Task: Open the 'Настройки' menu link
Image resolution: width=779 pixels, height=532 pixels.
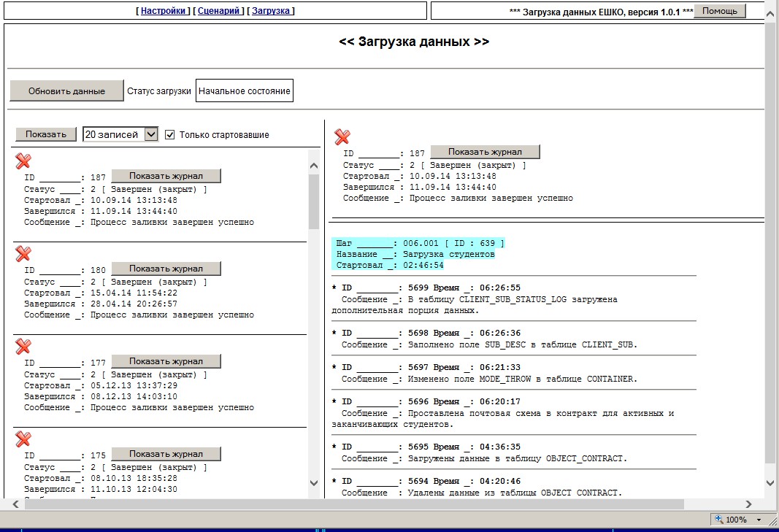Action: point(163,11)
